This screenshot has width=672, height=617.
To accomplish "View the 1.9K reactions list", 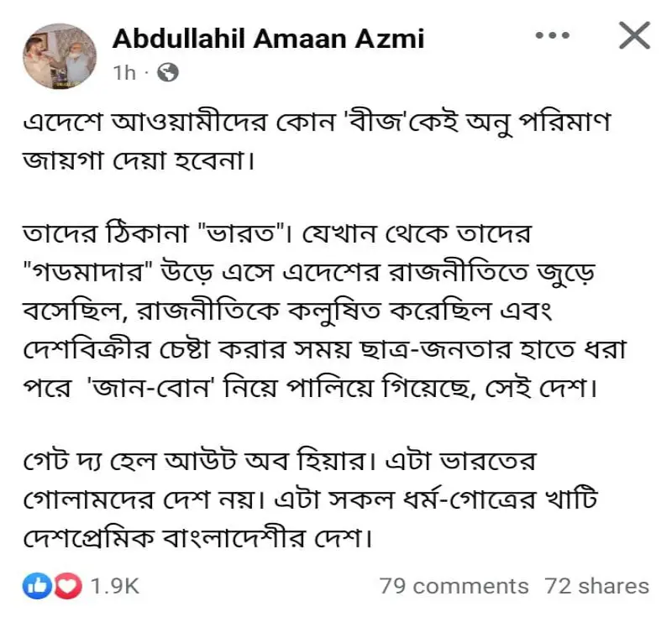I will click(x=114, y=586).
